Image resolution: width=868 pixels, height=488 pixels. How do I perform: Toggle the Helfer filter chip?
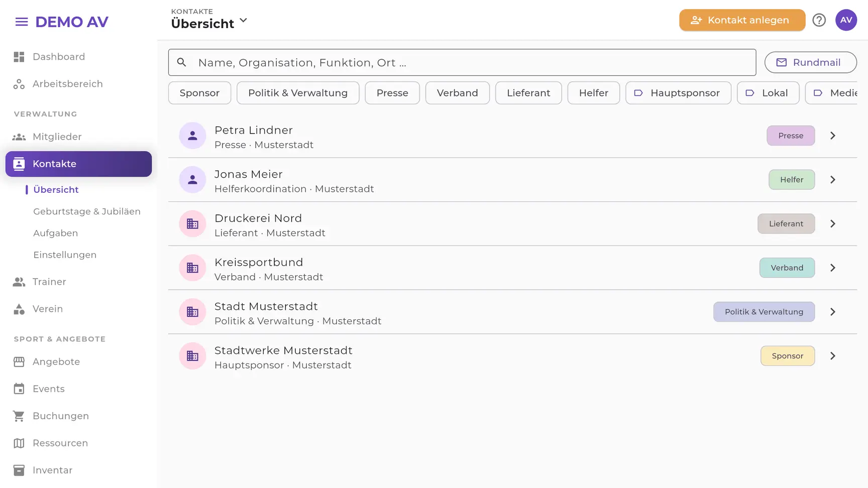click(x=593, y=93)
